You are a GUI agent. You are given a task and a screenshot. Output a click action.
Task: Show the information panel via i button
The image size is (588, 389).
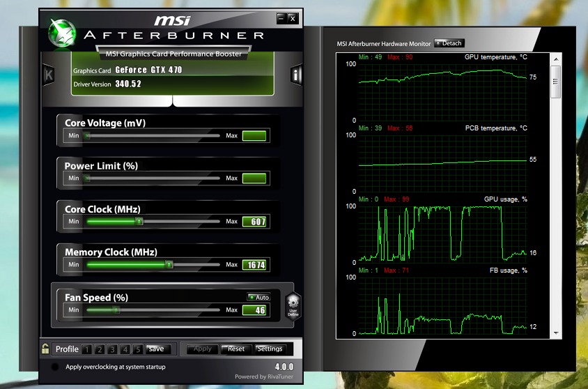(x=296, y=75)
